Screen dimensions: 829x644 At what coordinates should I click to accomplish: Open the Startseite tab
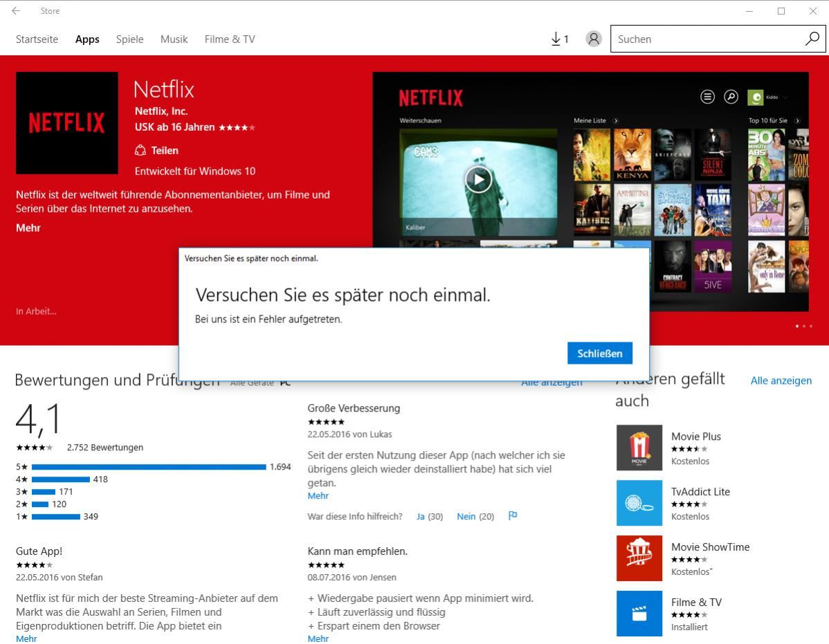37,39
